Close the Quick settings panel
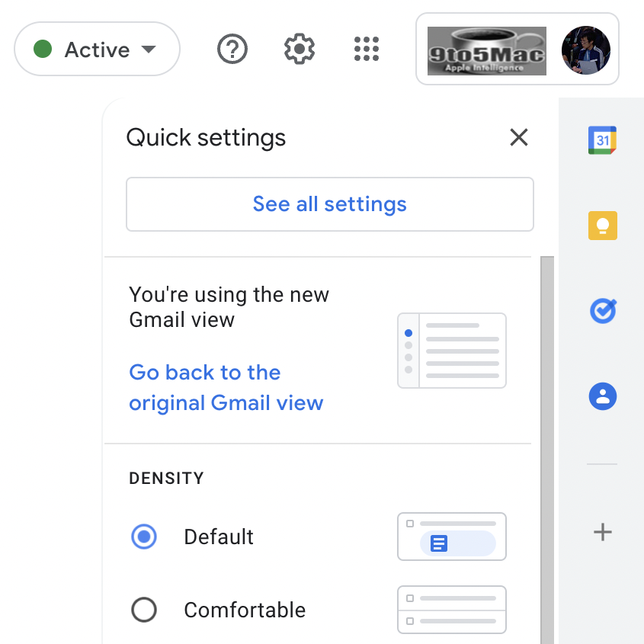 click(519, 138)
